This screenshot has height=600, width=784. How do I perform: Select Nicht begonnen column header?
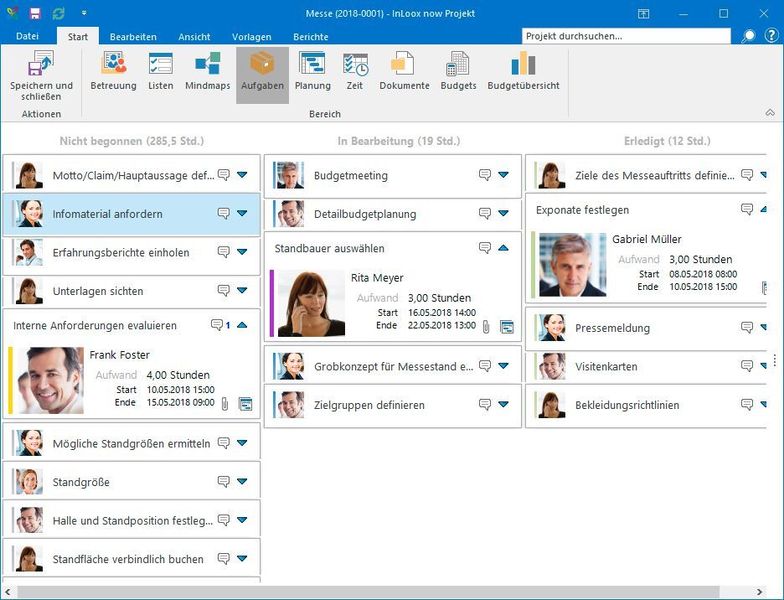coord(132,141)
